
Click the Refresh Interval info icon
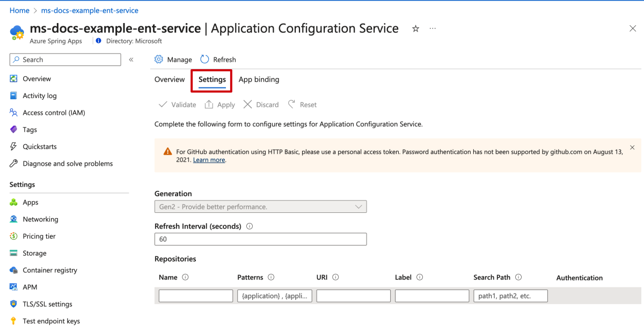[250, 226]
